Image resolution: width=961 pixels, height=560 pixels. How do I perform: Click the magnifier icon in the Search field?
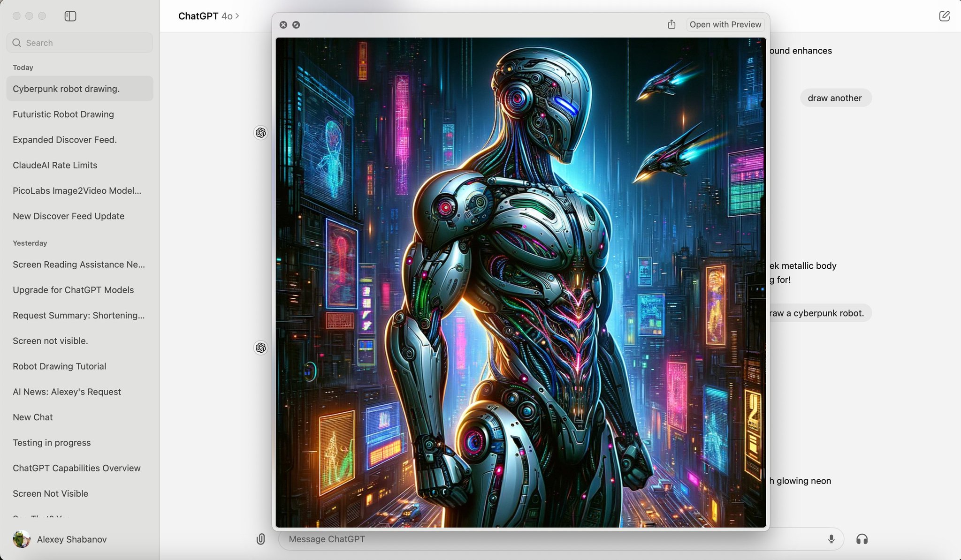[17, 43]
